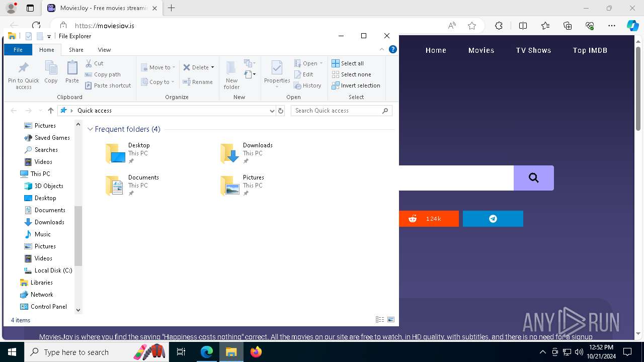Switch to the Share ribbon tab
Image resolution: width=644 pixels, height=362 pixels.
click(x=76, y=49)
